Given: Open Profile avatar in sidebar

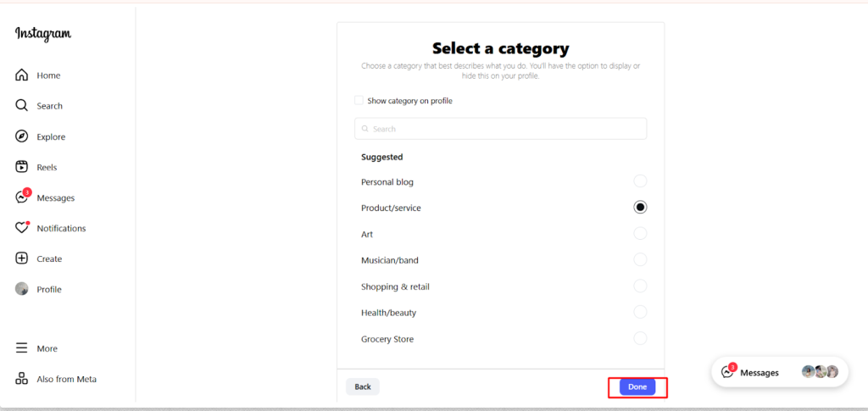Looking at the screenshot, I should (x=22, y=289).
